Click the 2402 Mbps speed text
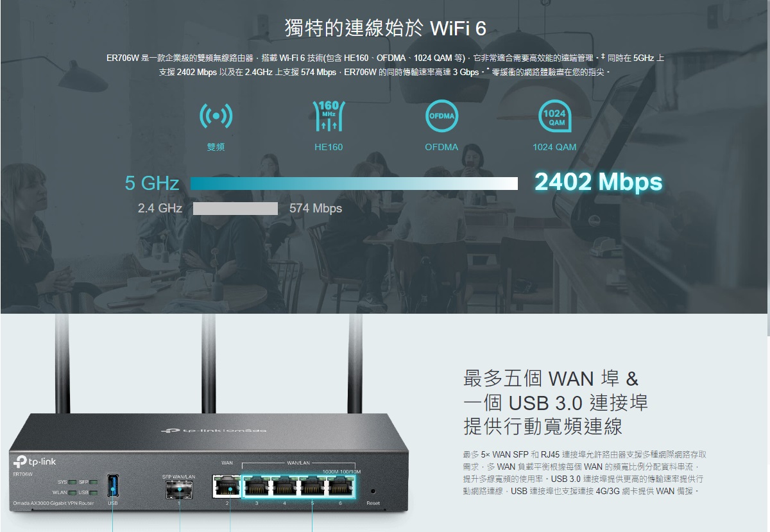 (x=598, y=182)
